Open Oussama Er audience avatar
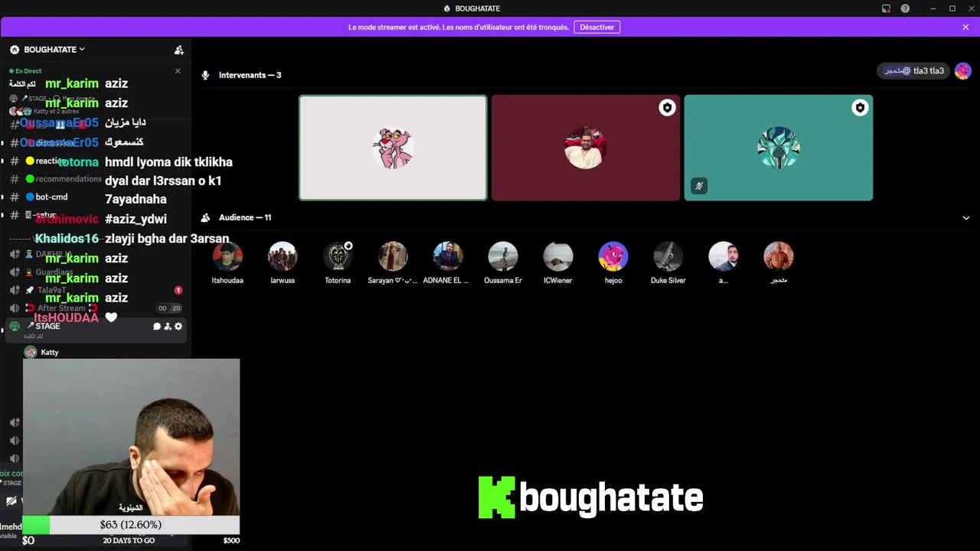This screenshot has height=551, width=980. [x=503, y=257]
